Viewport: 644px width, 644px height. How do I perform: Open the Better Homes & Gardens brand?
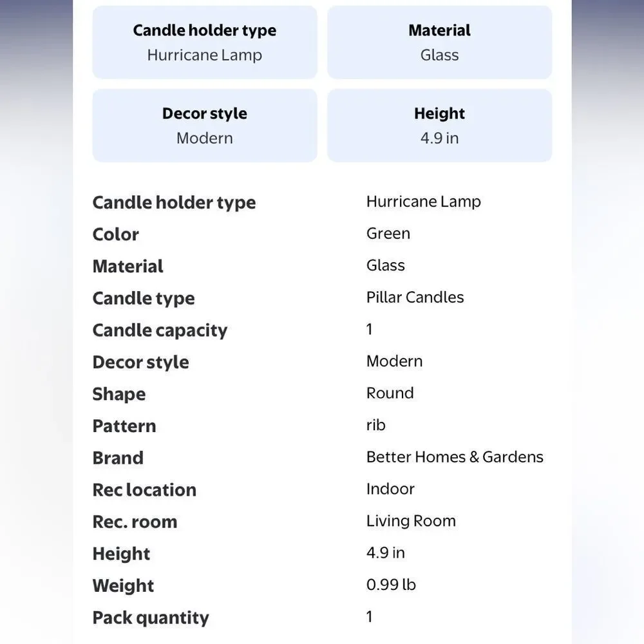(455, 457)
